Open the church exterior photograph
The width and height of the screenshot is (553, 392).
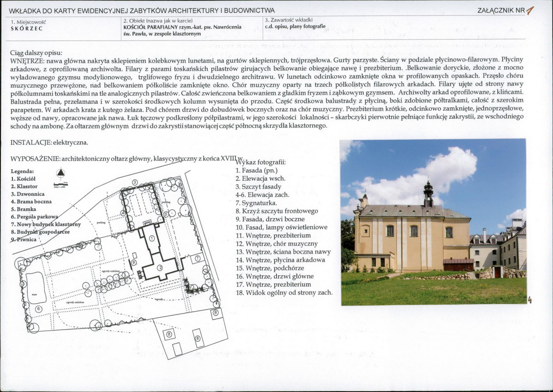[x=433, y=222]
